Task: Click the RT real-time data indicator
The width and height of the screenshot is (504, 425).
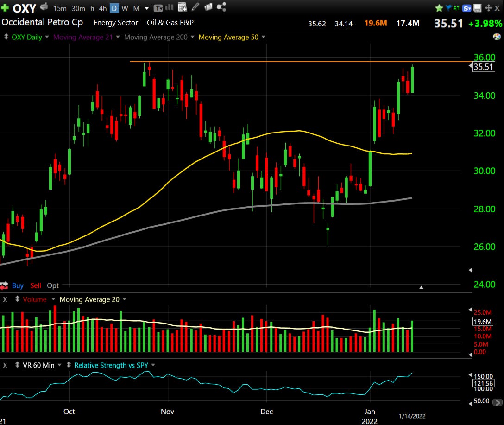Action: [456, 8]
